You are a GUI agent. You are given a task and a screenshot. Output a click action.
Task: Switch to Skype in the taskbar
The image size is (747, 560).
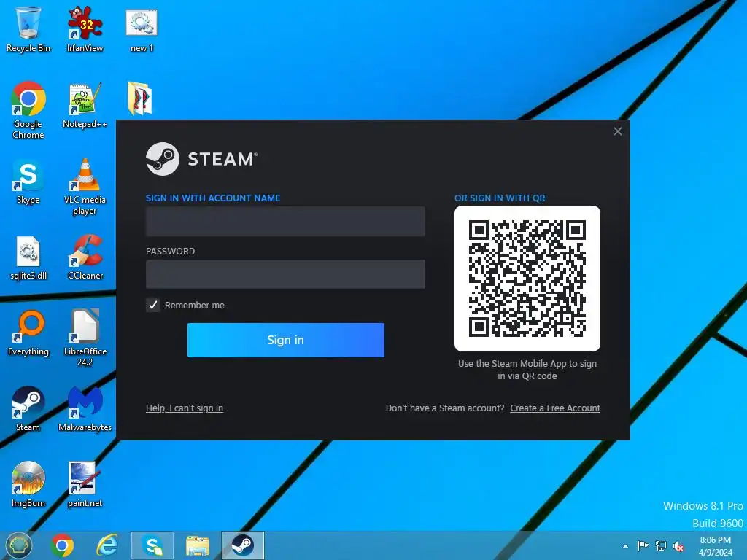pos(152,545)
